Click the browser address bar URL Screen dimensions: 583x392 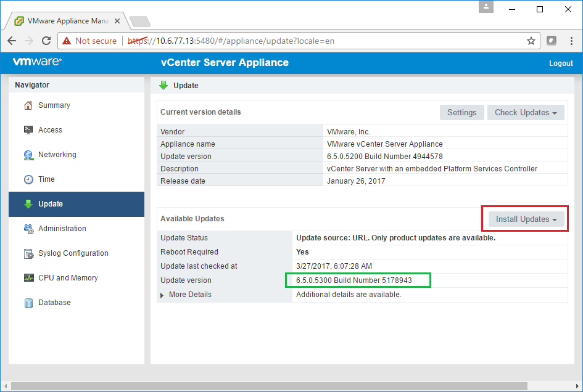[x=231, y=41]
